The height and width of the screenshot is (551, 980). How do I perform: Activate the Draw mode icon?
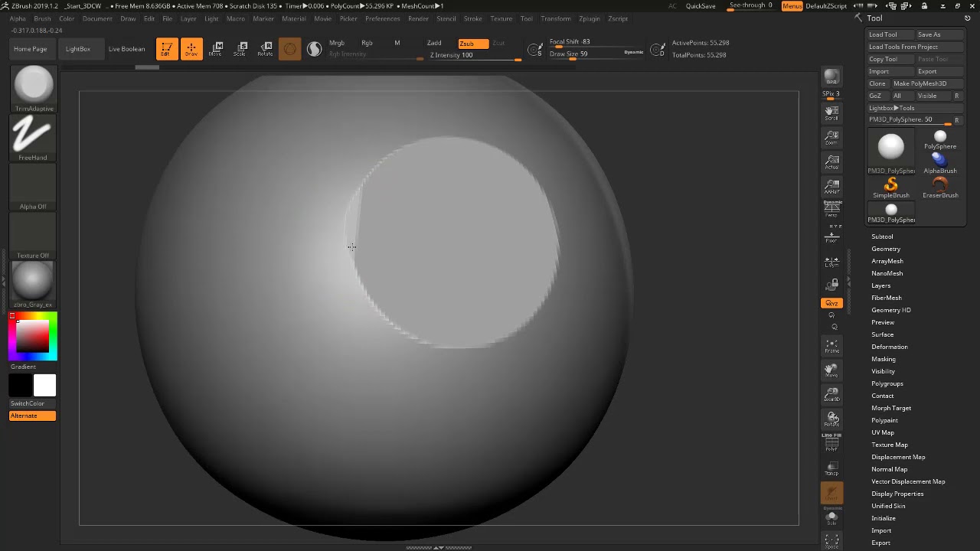(191, 49)
